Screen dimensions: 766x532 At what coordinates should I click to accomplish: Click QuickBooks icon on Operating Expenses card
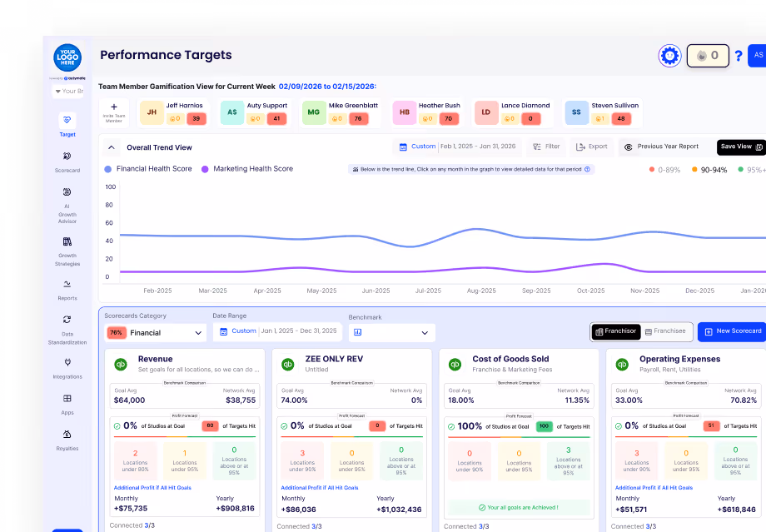coord(622,364)
